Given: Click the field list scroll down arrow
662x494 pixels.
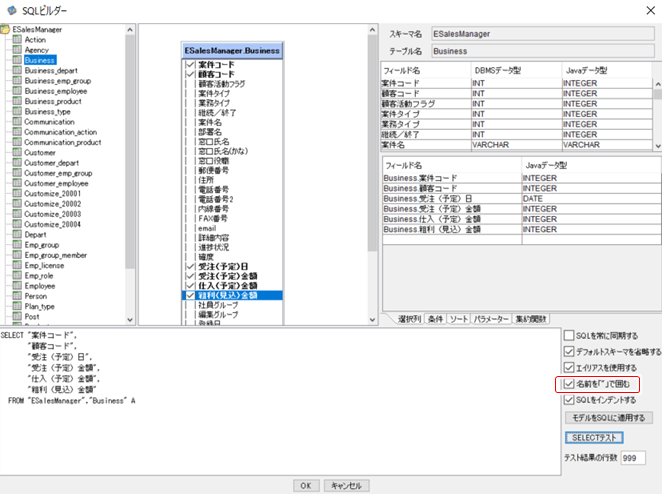Looking at the screenshot, I should pos(658,146).
